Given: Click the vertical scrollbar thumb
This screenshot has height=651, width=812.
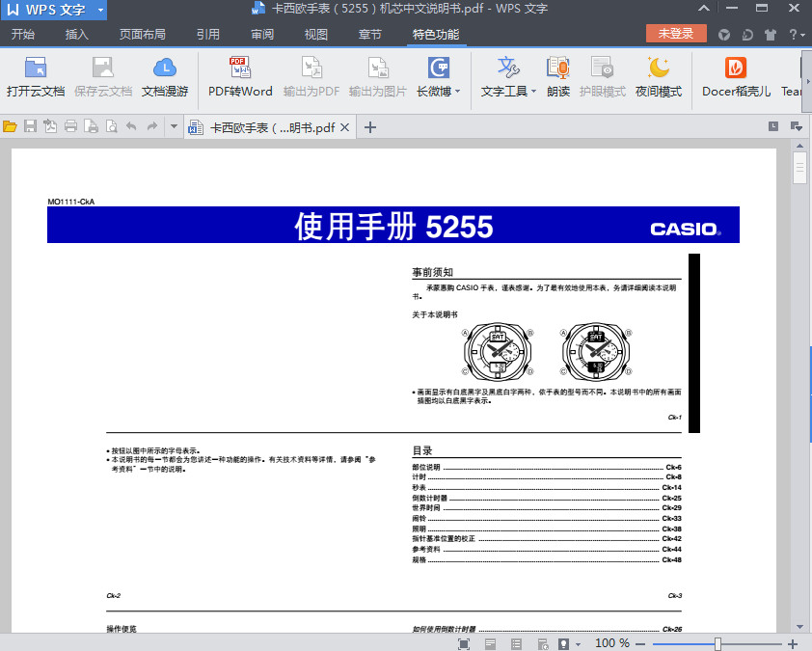Looking at the screenshot, I should 799,169.
